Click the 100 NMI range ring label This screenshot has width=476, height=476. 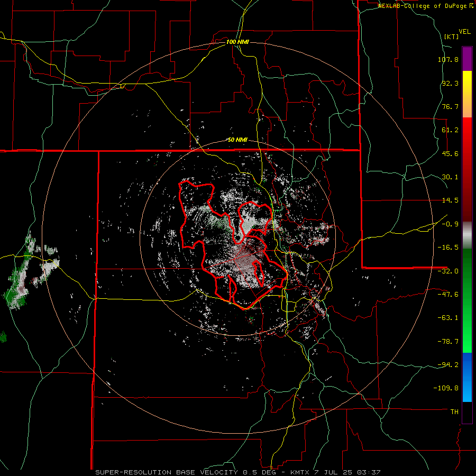[237, 42]
